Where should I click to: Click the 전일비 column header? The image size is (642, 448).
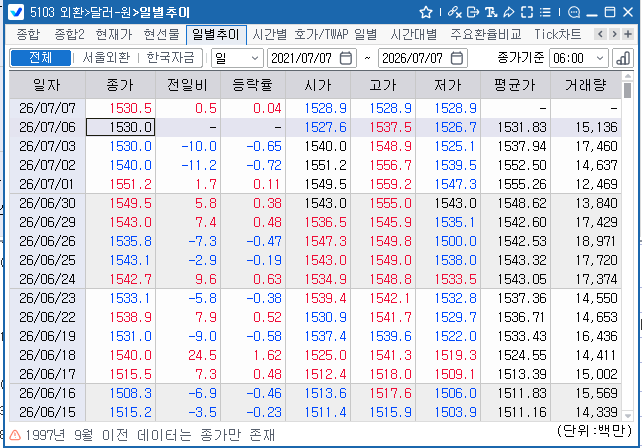click(188, 85)
